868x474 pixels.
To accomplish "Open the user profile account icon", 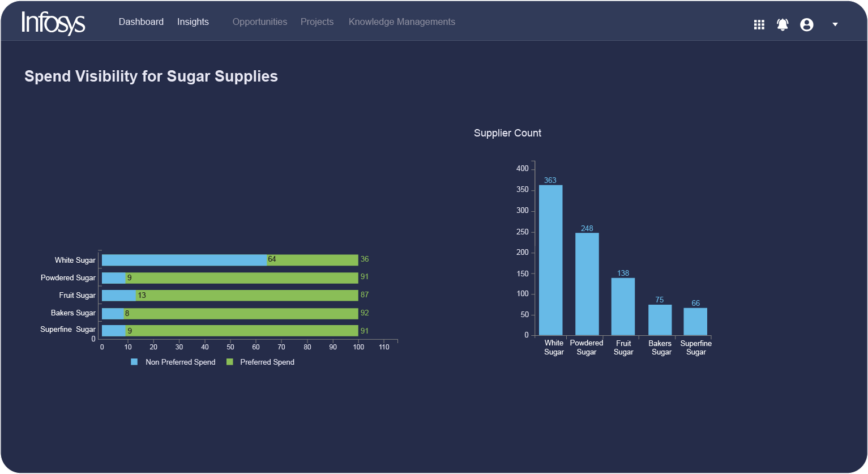I will [x=806, y=24].
